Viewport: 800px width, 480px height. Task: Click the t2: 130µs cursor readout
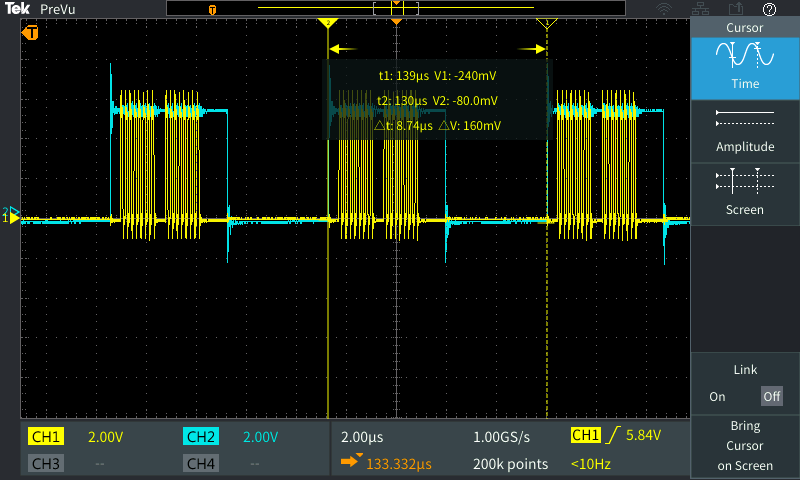(402, 100)
